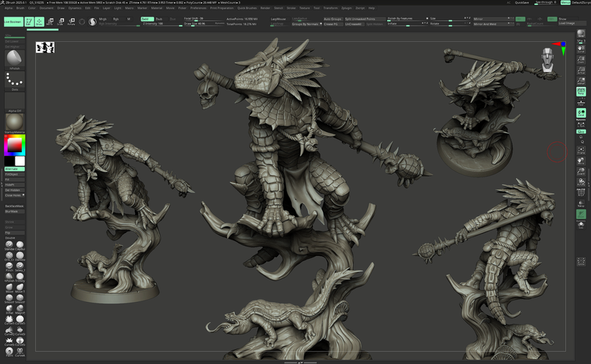This screenshot has width=591, height=364.
Task: Select the Magnify brush icon
Action: pos(20,309)
